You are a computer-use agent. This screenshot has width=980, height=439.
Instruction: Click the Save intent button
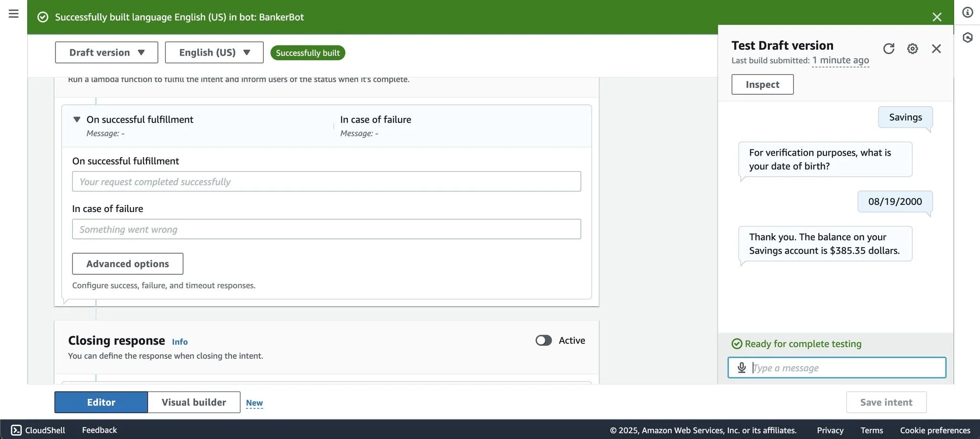pos(886,402)
